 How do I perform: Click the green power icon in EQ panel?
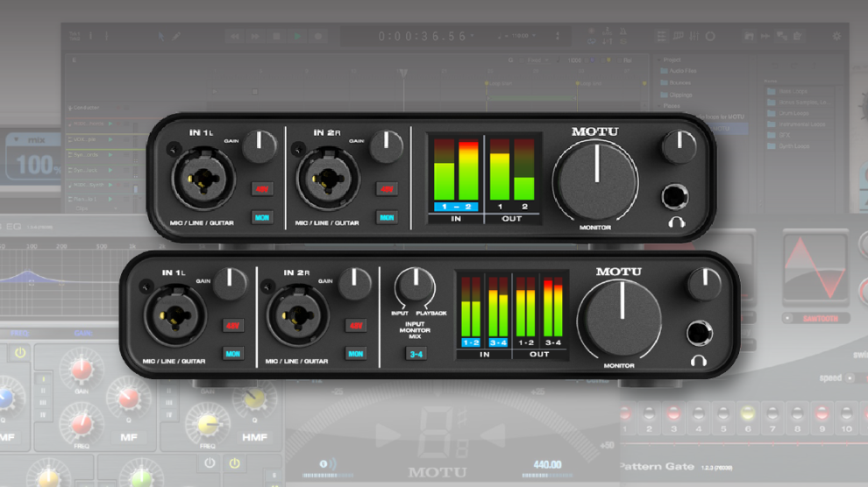pyautogui.click(x=234, y=462)
